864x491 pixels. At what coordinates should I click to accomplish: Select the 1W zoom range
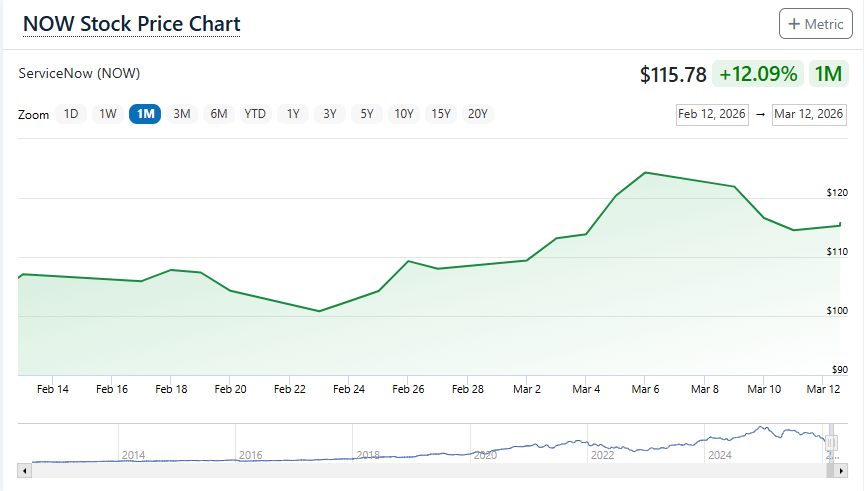tap(108, 114)
